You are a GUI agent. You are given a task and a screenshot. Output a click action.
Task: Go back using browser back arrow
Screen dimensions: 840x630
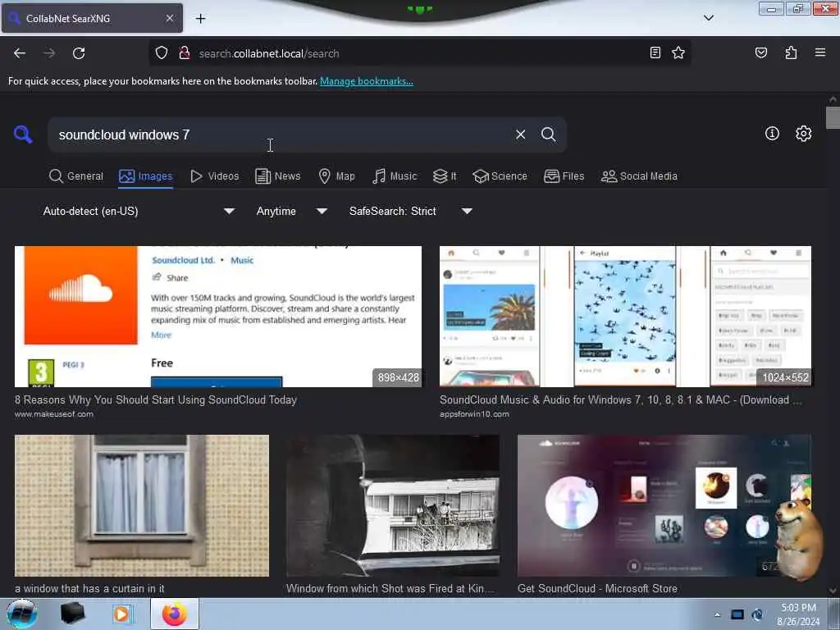point(20,53)
